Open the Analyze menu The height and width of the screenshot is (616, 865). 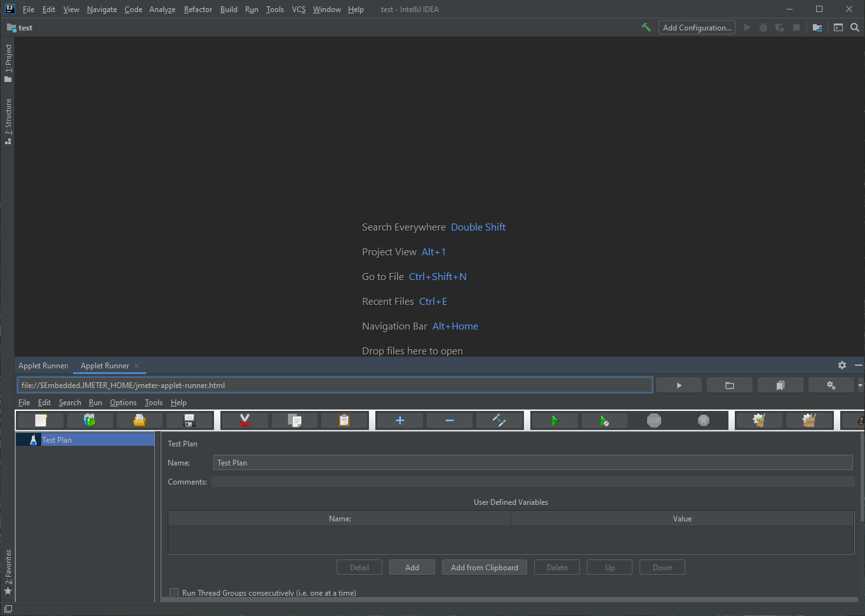(162, 10)
